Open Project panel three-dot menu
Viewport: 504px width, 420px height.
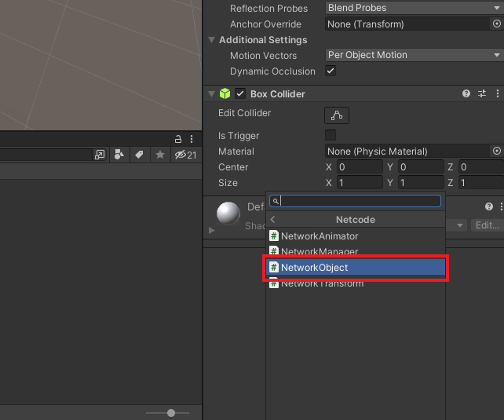pyautogui.click(x=192, y=139)
